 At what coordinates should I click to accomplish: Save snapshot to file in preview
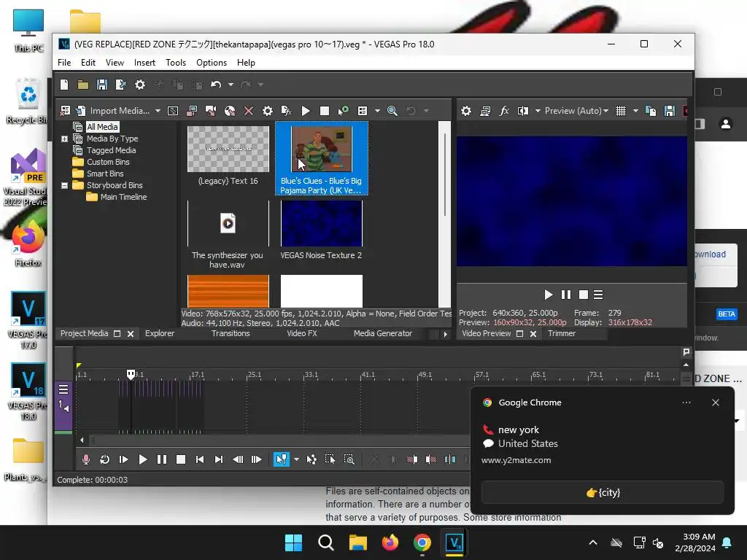coord(670,111)
